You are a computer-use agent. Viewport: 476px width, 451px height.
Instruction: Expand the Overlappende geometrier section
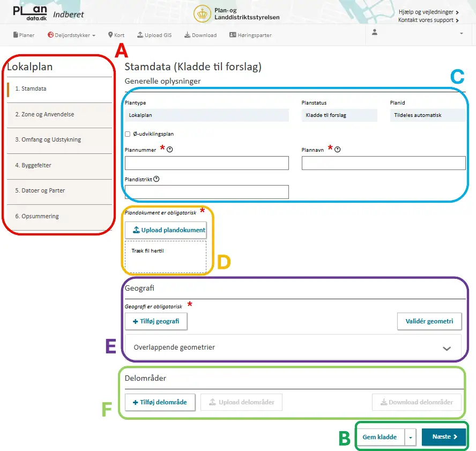[x=447, y=348]
